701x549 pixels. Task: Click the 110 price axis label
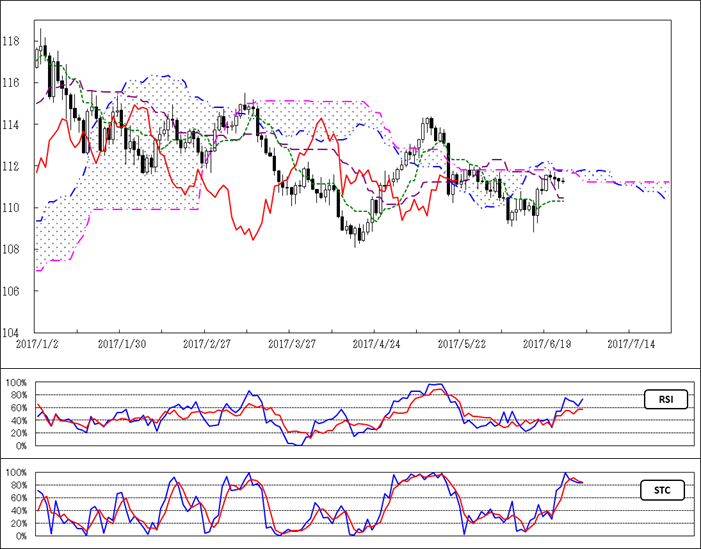12,208
